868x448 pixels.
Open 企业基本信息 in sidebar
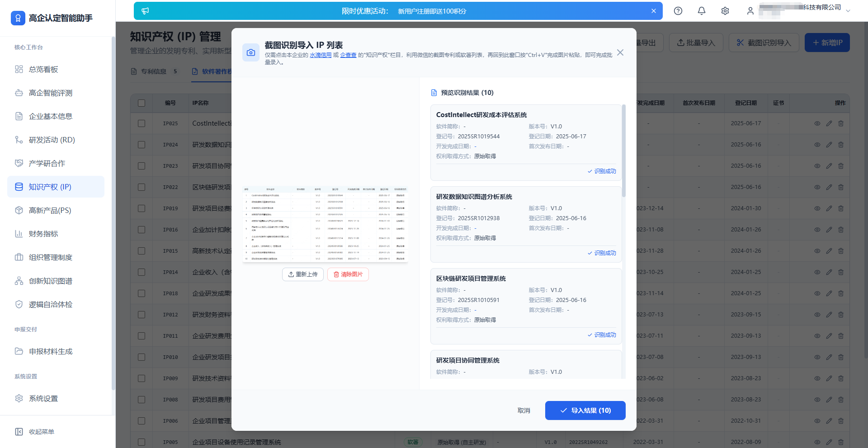[x=56, y=116]
